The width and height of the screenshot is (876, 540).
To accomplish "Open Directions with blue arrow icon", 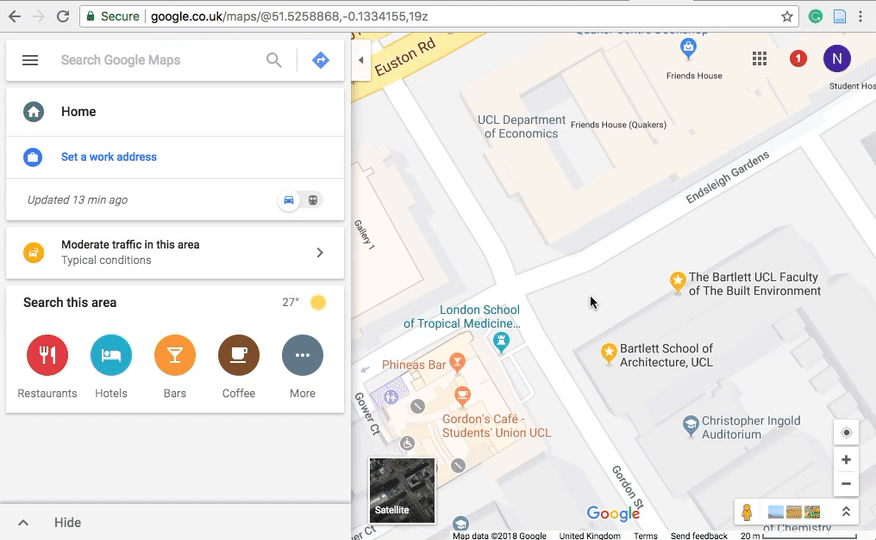I will coord(320,60).
